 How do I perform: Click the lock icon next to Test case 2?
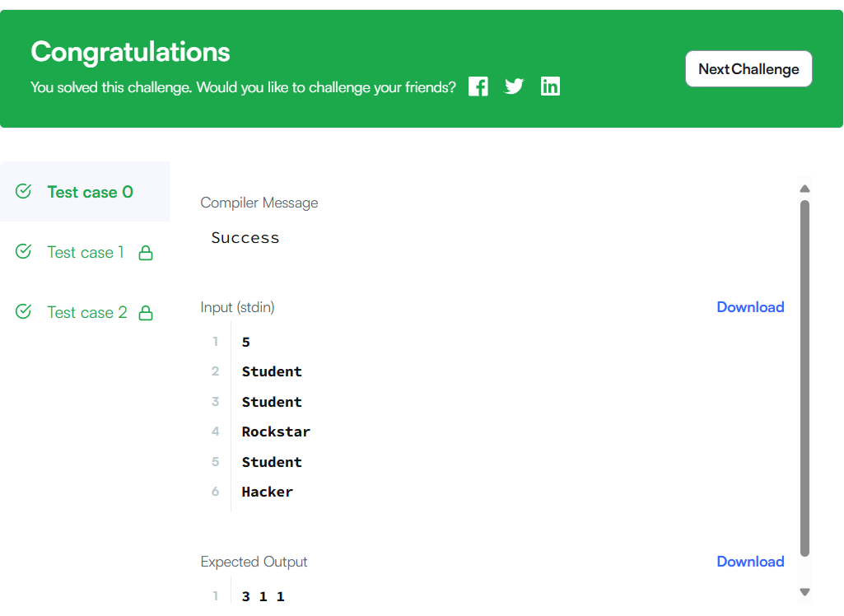pos(146,313)
